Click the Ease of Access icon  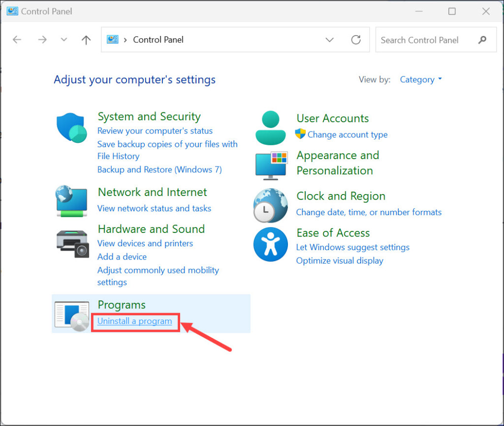coord(271,244)
